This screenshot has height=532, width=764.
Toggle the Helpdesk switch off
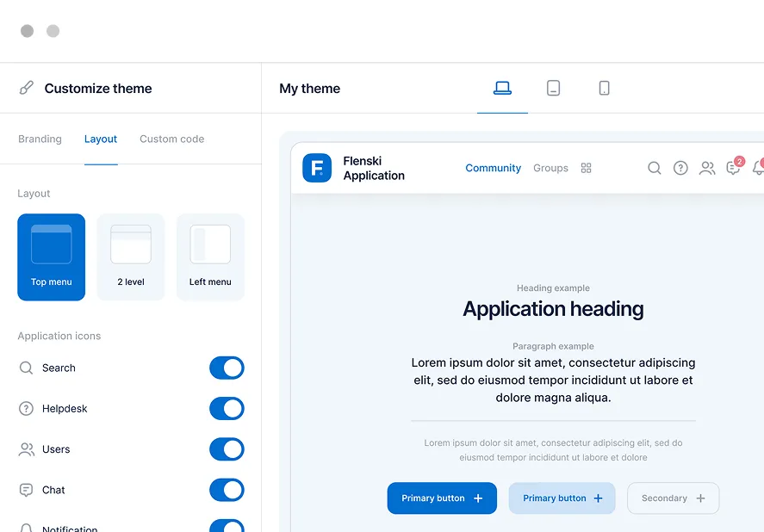pyautogui.click(x=227, y=409)
